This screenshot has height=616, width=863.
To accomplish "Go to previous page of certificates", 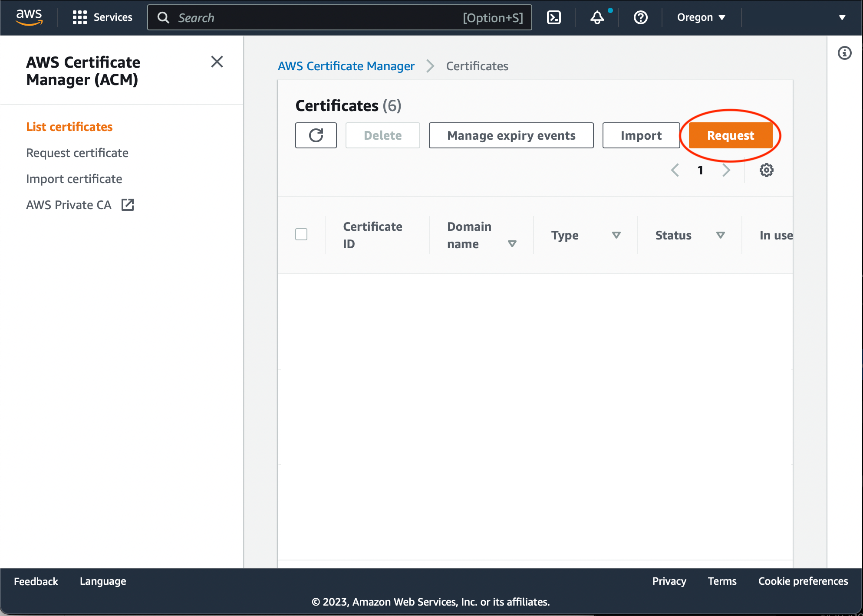I will click(x=675, y=170).
